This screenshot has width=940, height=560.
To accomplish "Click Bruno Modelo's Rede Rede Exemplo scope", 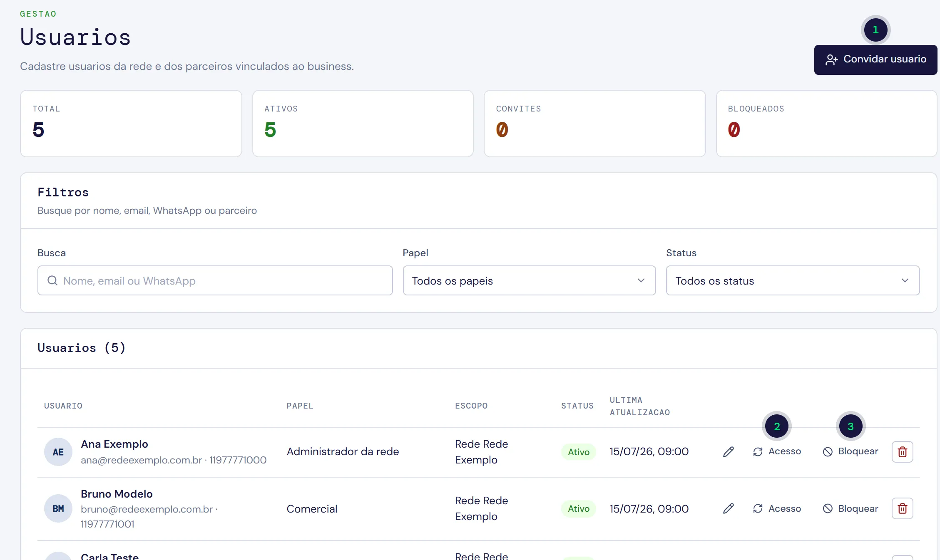I will coord(481,508).
